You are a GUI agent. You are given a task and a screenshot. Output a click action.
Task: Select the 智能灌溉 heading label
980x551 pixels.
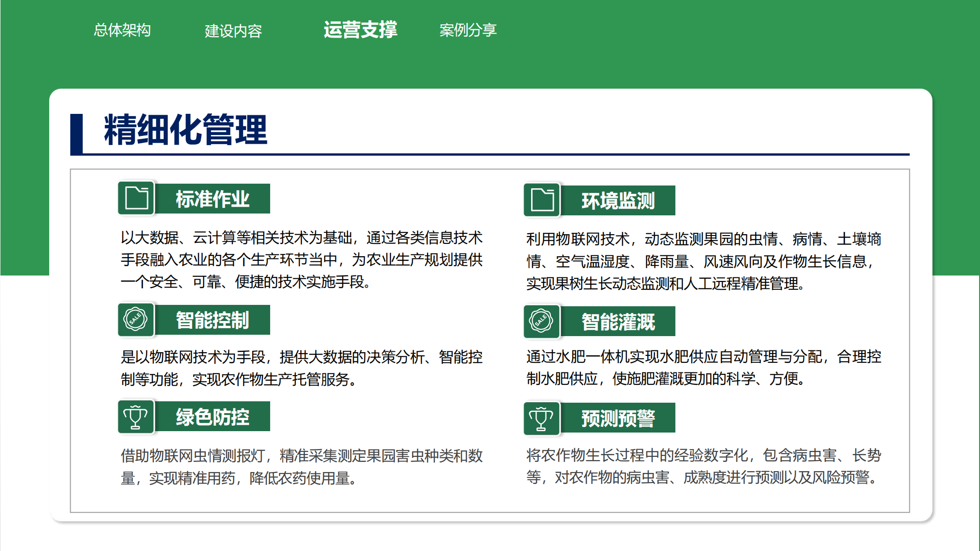(x=618, y=322)
